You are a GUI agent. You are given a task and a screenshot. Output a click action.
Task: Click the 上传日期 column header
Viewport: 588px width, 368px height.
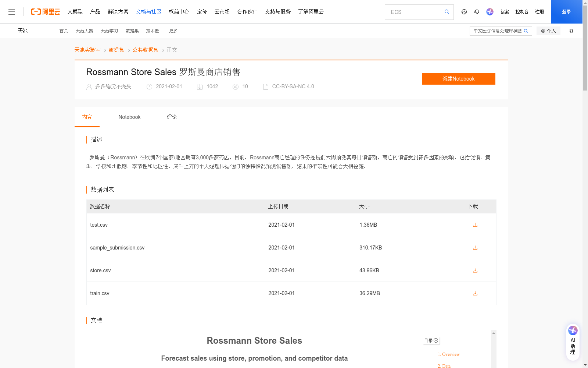tap(278, 206)
